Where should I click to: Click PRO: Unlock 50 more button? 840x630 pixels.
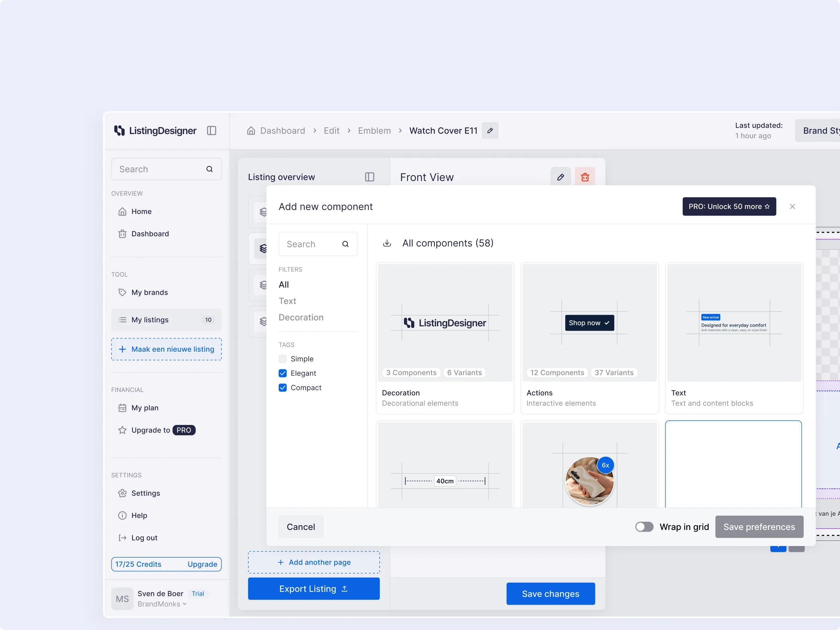(729, 207)
